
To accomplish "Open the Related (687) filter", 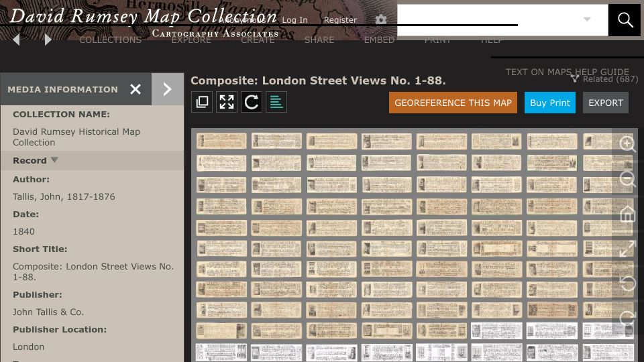I will [604, 79].
